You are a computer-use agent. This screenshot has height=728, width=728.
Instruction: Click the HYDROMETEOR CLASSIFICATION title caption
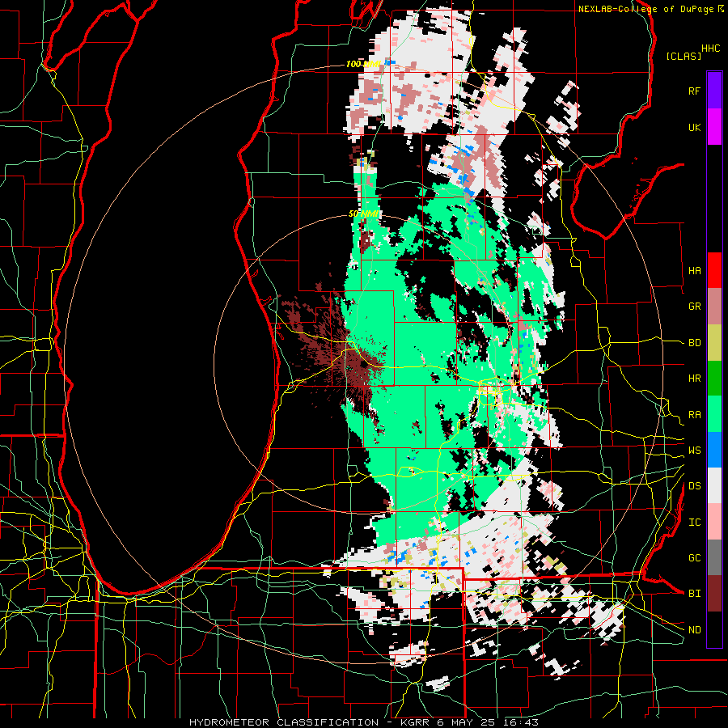(284, 722)
